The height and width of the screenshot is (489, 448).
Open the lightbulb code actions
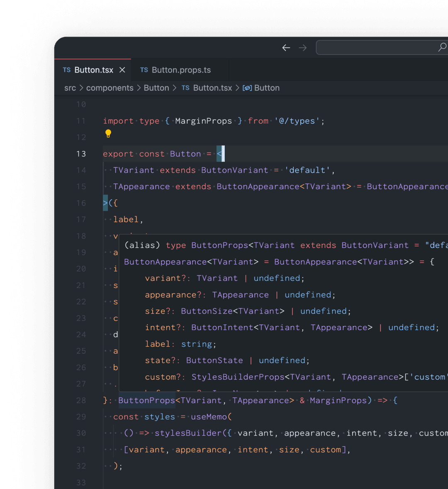pos(108,133)
